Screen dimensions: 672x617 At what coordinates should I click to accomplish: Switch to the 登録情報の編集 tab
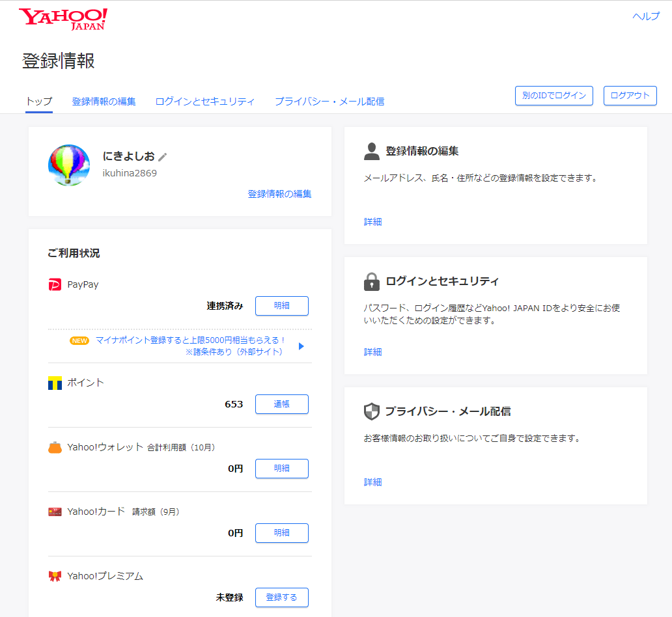click(x=104, y=102)
